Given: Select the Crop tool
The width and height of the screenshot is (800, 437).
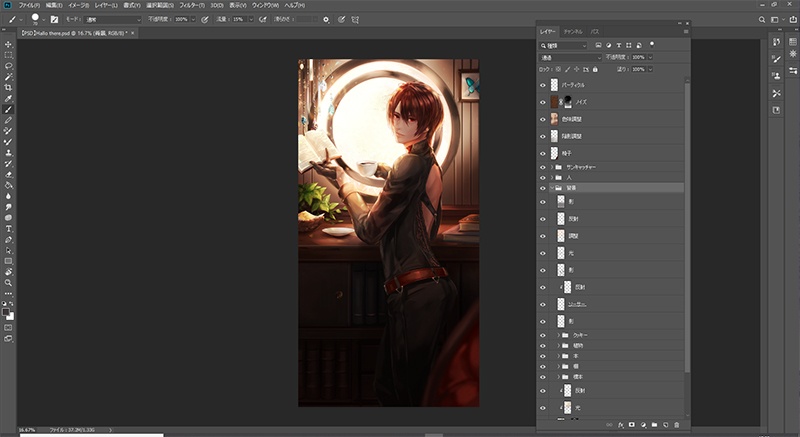Looking at the screenshot, I should coord(8,88).
